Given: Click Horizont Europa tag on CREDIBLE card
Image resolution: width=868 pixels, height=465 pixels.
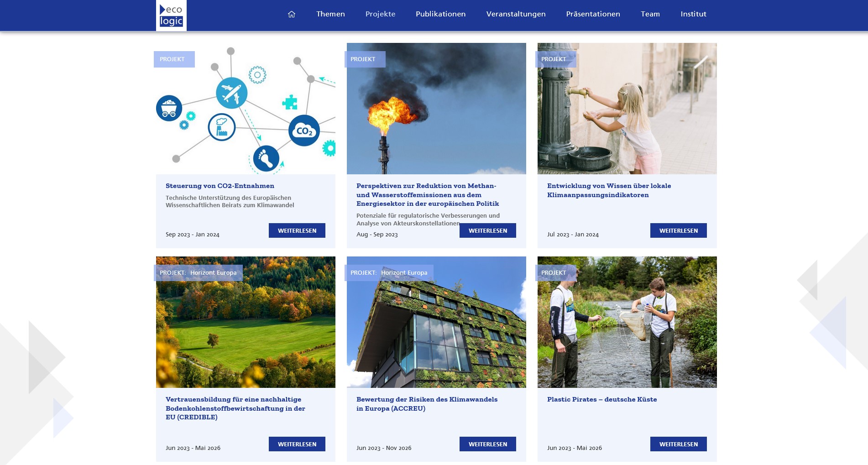Looking at the screenshot, I should [x=214, y=273].
